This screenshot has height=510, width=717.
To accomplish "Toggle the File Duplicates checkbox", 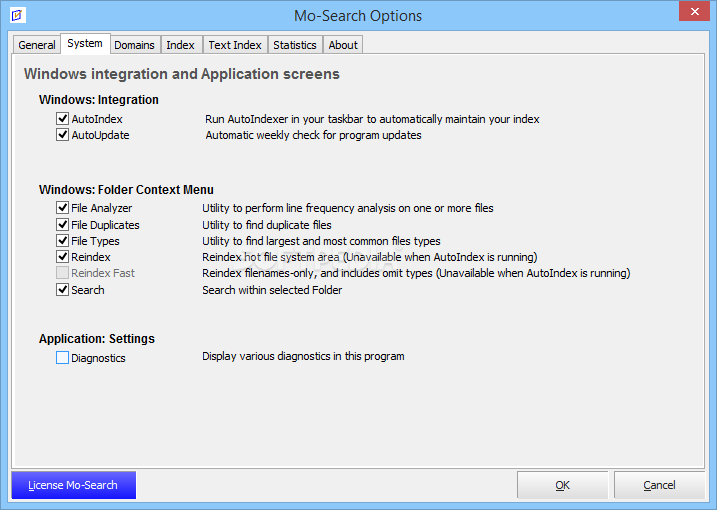I will click(63, 225).
